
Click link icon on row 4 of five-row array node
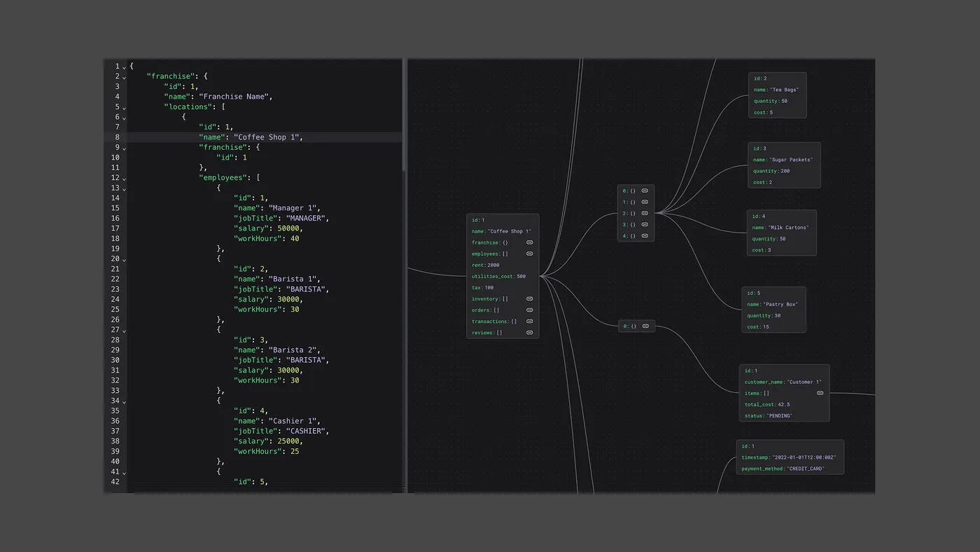[645, 236]
